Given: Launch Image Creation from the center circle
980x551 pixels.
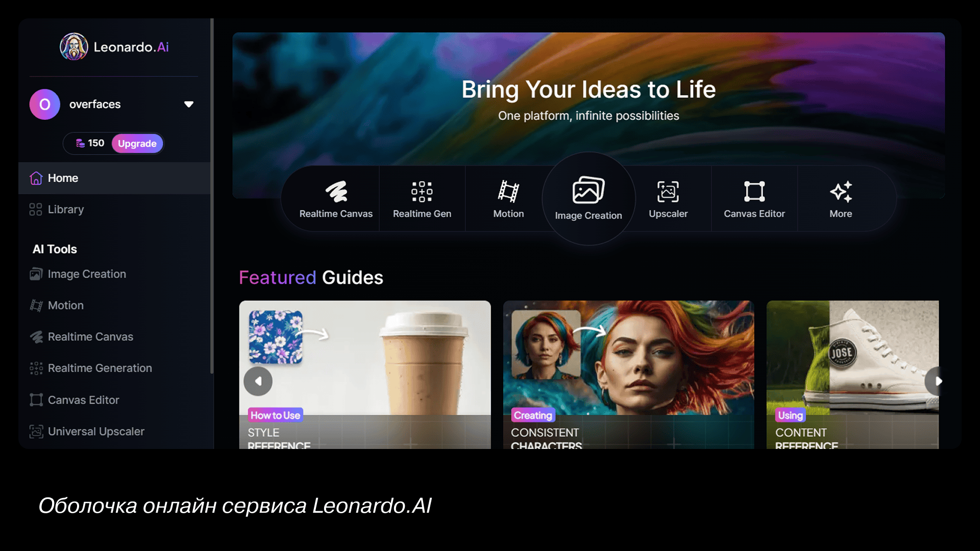Looking at the screenshot, I should (x=589, y=198).
